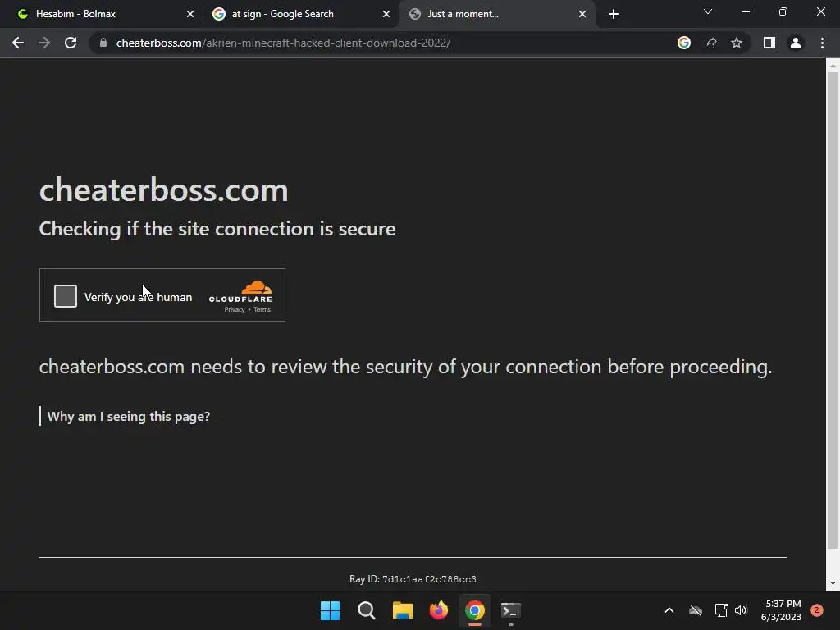Click the address bar URL
The height and width of the screenshot is (630, 840).
tap(283, 43)
